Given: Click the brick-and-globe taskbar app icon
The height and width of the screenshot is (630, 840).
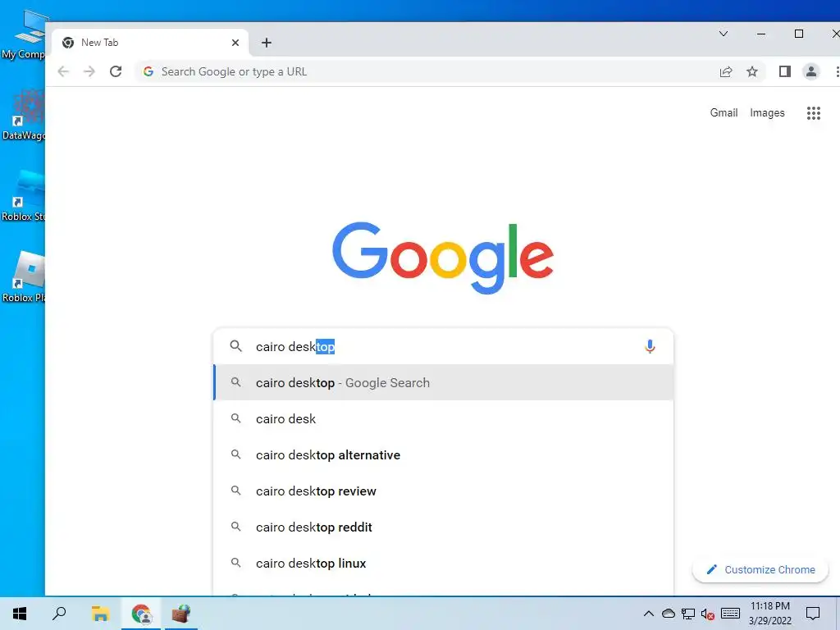Looking at the screenshot, I should [181, 614].
